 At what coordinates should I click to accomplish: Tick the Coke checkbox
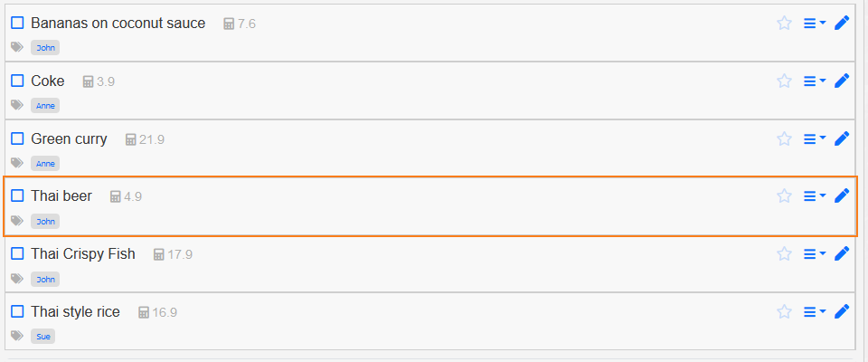17,81
